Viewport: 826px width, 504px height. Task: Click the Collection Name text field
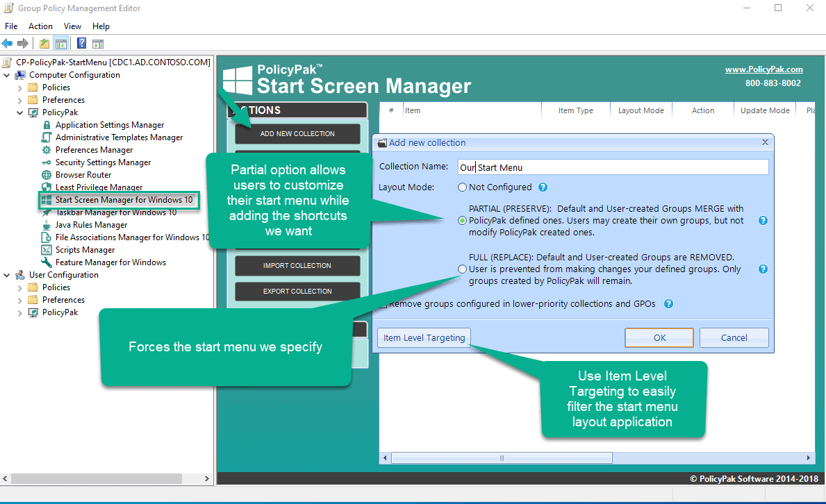pyautogui.click(x=613, y=167)
